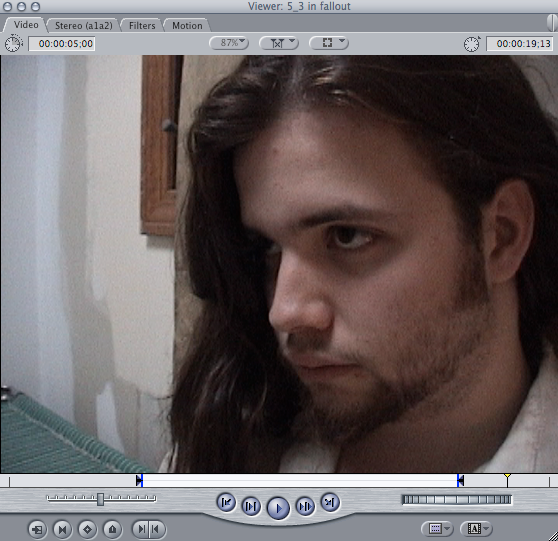Adjust the shuttle control slider
Screen dimensions: 558x541
click(101, 499)
